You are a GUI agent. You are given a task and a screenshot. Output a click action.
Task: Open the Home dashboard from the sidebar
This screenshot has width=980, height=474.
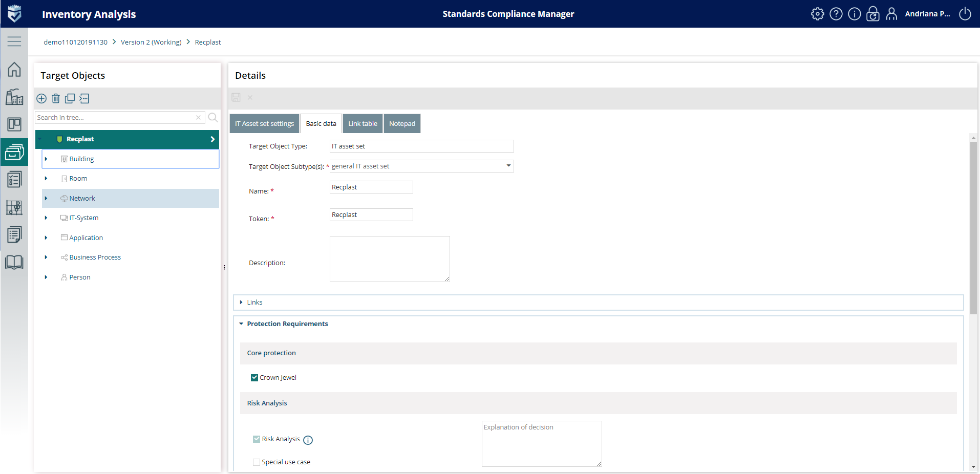click(x=14, y=70)
